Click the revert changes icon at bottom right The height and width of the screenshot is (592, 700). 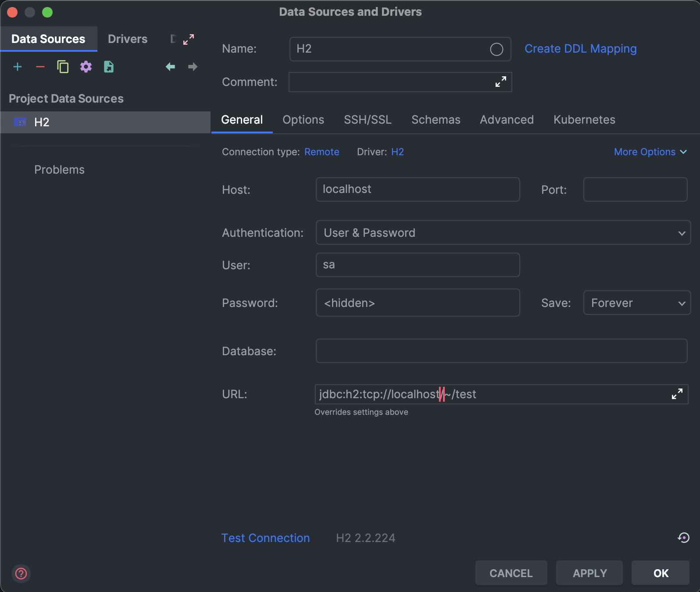683,538
